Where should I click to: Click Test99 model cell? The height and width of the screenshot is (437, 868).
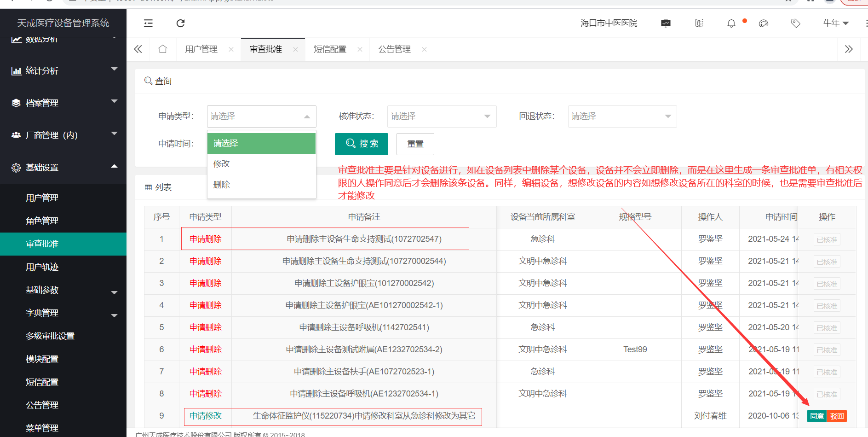click(635, 350)
